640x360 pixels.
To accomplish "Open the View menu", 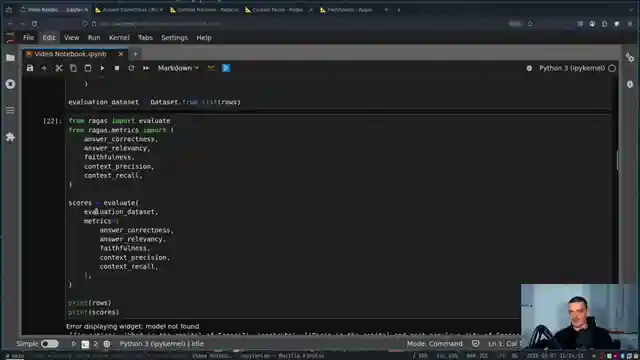I will 71,38.
